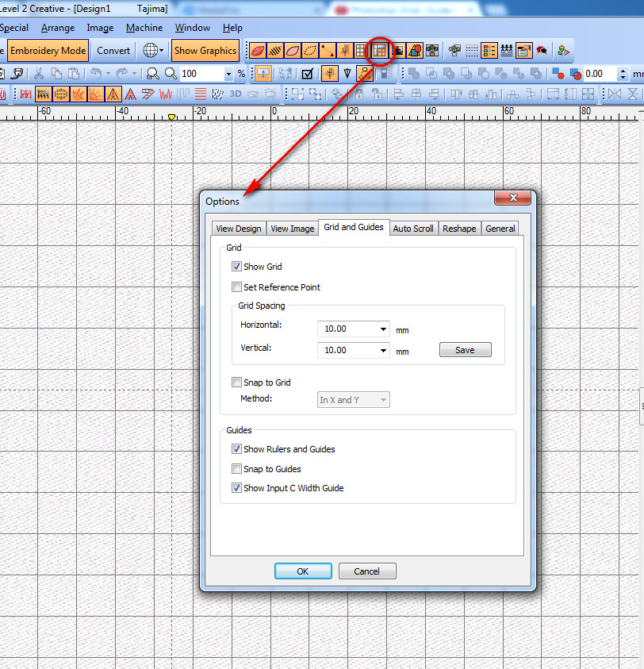Screen dimensions: 644x669
Task: Open the Horizontal grid spacing dropdown
Action: pos(383,329)
